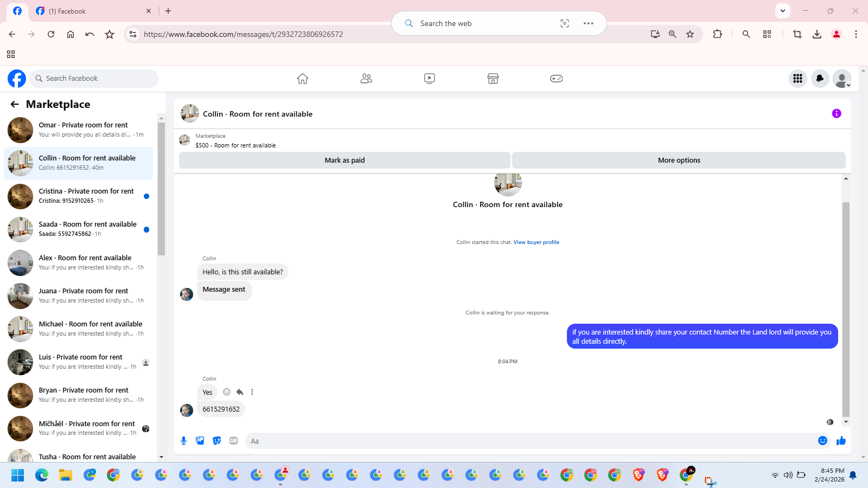Open Luis Private room for rent chat
Viewport: 868px width, 488px height.
point(79,362)
